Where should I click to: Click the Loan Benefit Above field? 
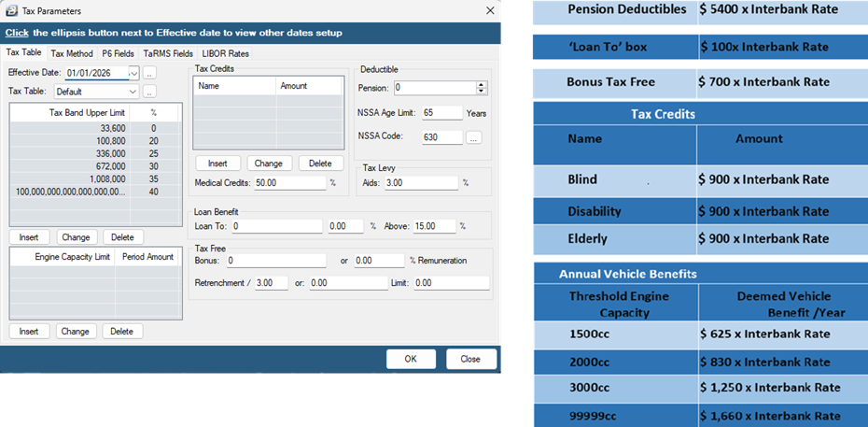pyautogui.click(x=435, y=226)
